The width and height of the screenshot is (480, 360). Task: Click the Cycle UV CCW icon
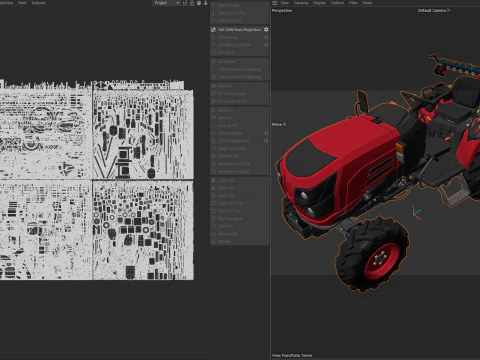213,203
